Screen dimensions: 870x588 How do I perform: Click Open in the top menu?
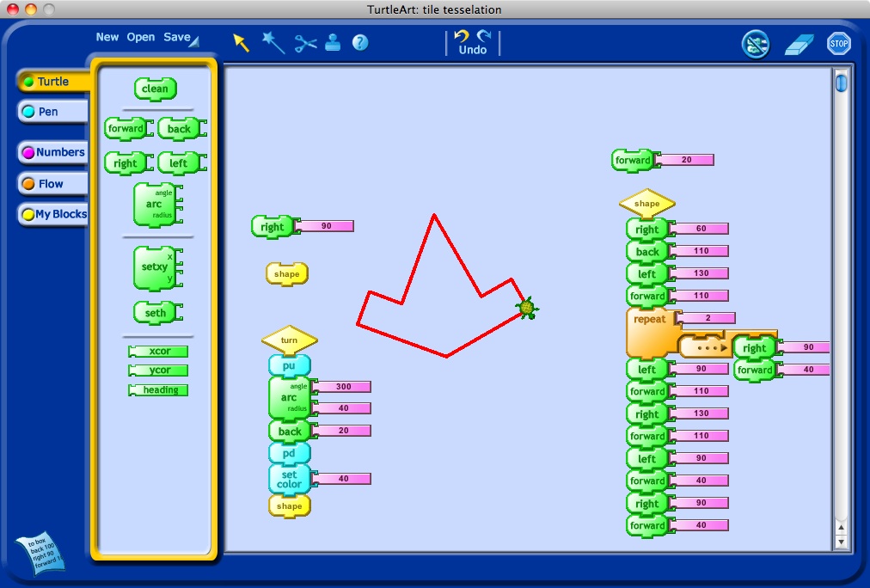141,37
